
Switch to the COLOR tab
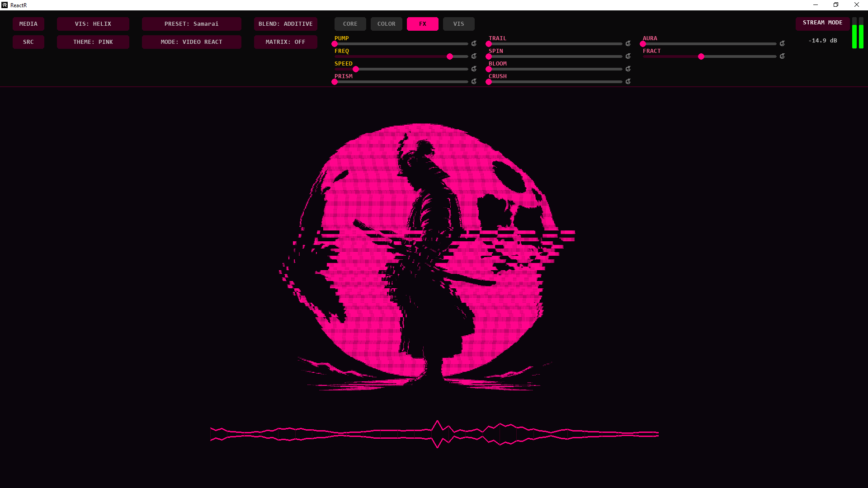pyautogui.click(x=386, y=24)
